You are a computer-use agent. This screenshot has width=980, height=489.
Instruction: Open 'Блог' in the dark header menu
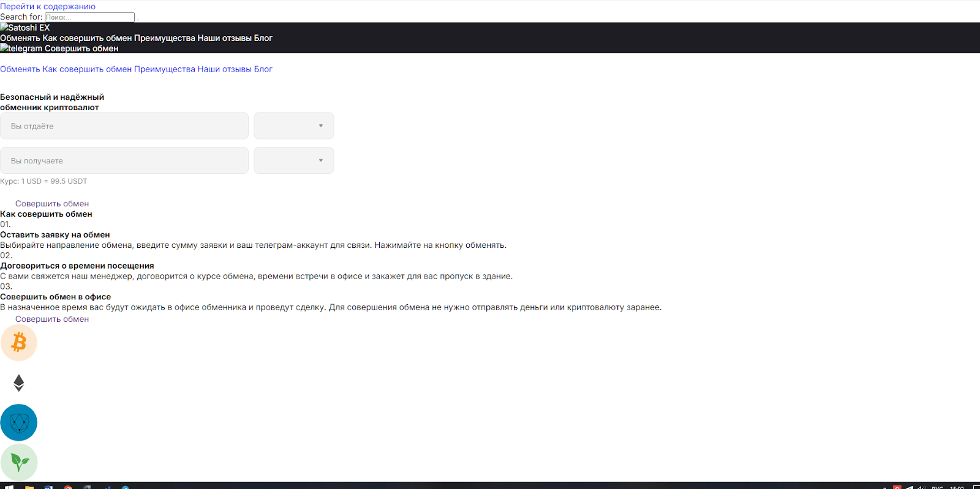pyautogui.click(x=263, y=38)
